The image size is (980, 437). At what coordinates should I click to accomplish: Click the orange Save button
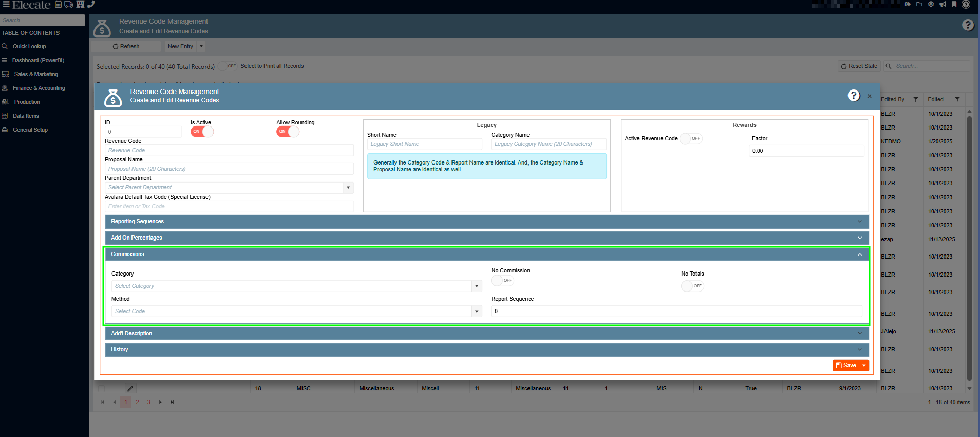click(846, 366)
